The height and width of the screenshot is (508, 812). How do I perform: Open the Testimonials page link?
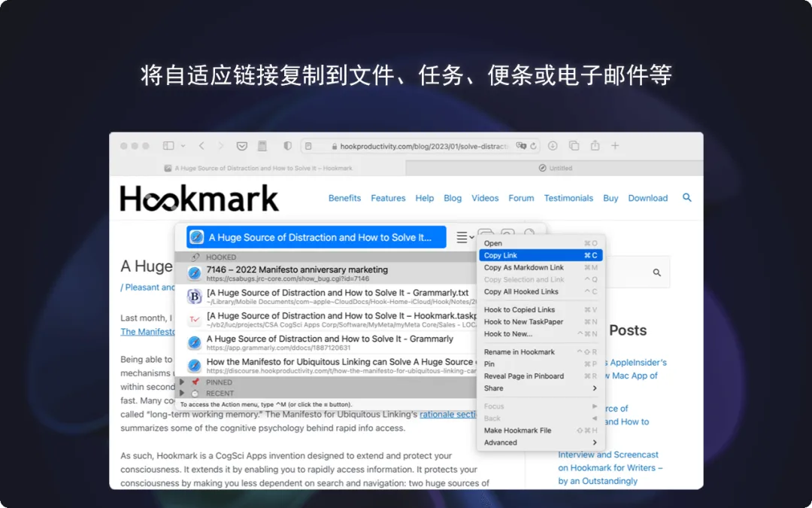coord(569,198)
